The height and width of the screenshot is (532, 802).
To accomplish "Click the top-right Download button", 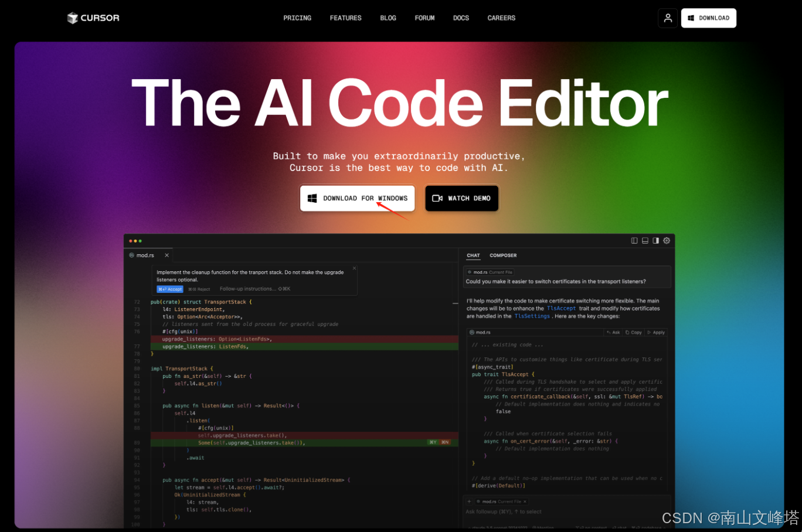I will pyautogui.click(x=708, y=18).
